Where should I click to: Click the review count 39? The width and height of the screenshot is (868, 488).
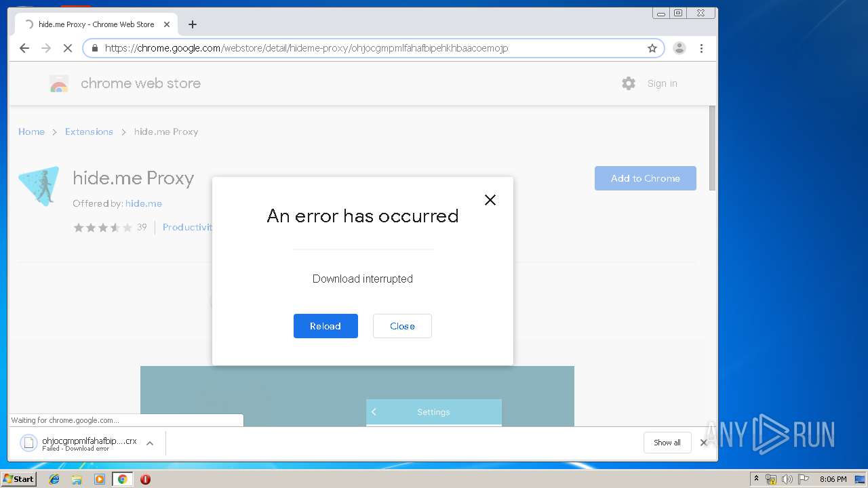[142, 228]
